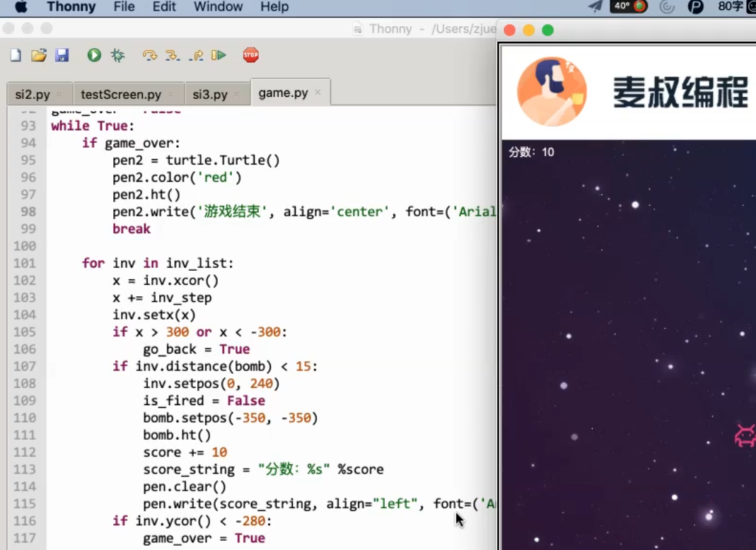Image resolution: width=756 pixels, height=550 pixels.
Task: Click the 80字 status item
Action: (731, 6)
